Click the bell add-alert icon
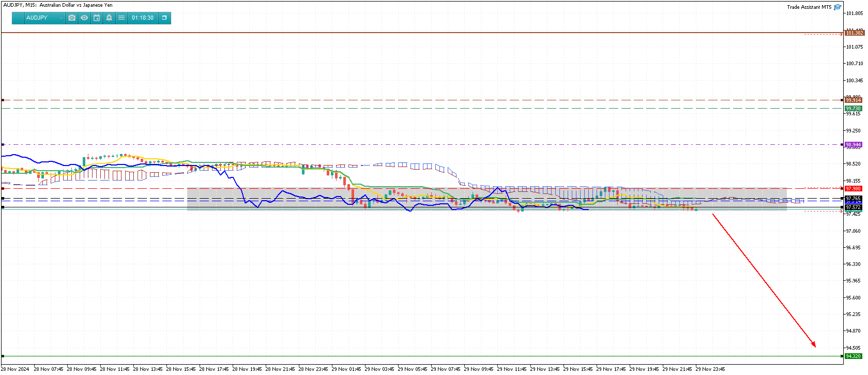This screenshot has height=375, width=868. coord(109,18)
